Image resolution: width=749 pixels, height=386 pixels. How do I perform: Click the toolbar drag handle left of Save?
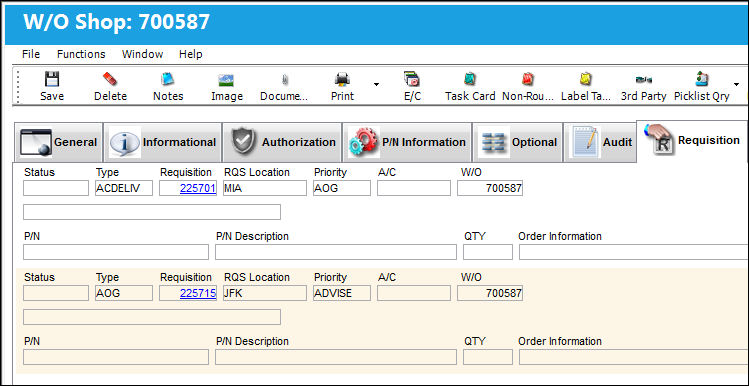(19, 86)
